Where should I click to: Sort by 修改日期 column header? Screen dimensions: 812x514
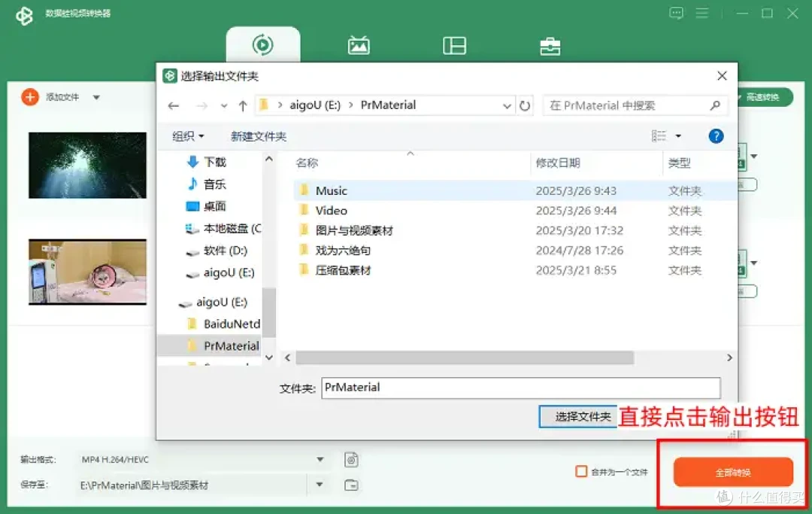[x=558, y=163]
